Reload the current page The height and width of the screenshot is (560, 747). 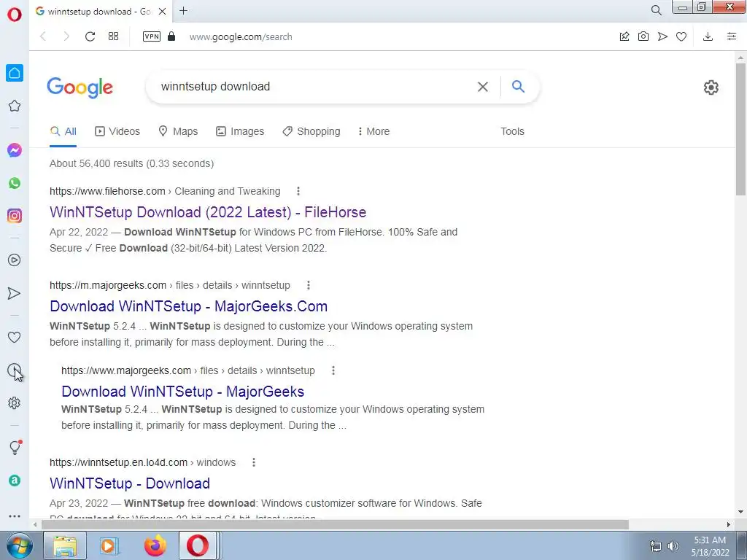[90, 36]
